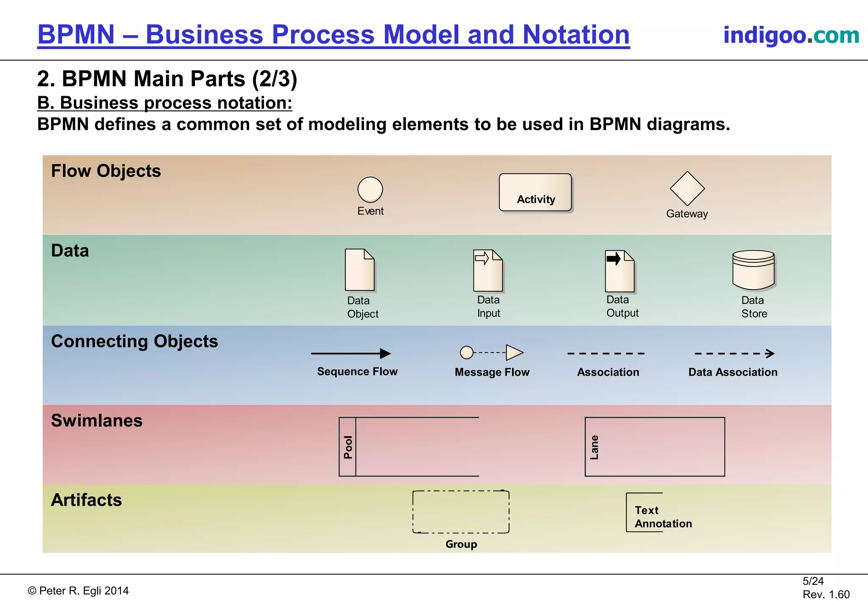The width and height of the screenshot is (868, 601).
Task: Click the Text Annotation bracket
Action: [x=644, y=512]
